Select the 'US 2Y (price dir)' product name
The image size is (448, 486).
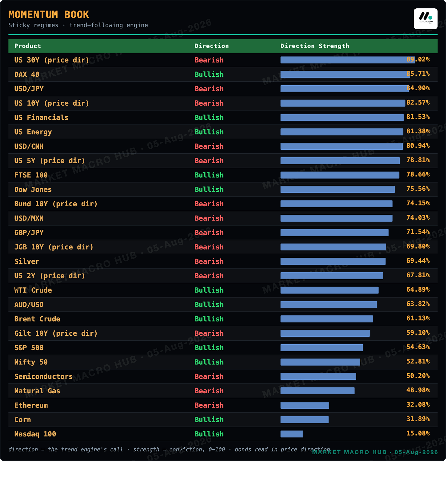click(x=50, y=276)
